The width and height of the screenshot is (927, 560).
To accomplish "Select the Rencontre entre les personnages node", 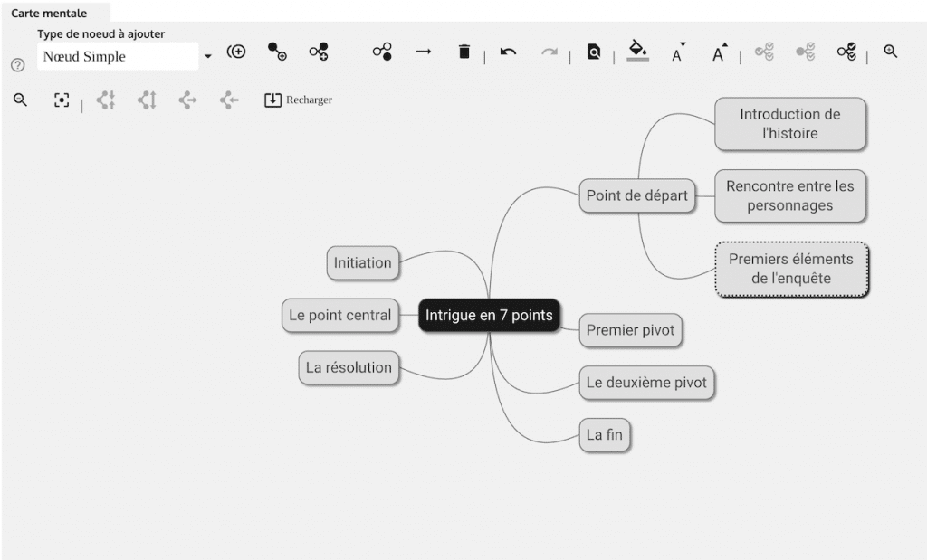I will coord(789,195).
